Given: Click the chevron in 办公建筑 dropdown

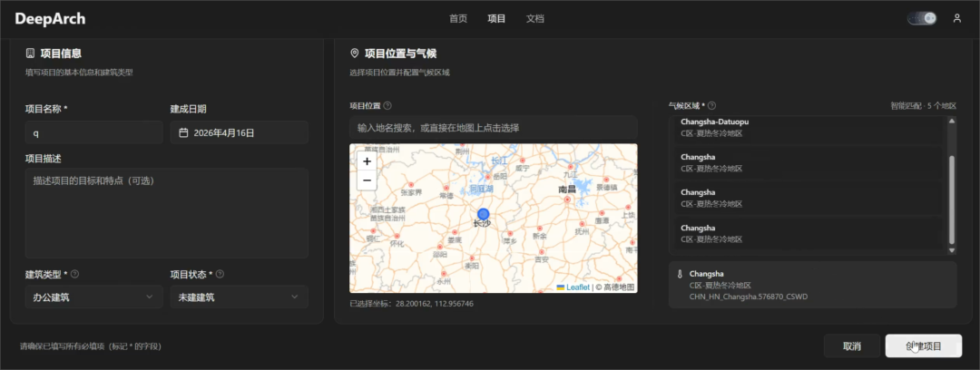Looking at the screenshot, I should [150, 297].
